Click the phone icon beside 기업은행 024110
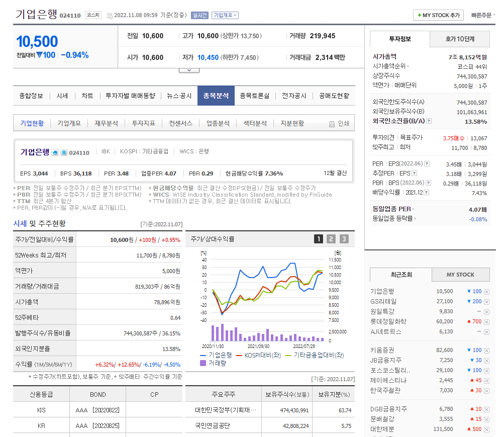The width and height of the screenshot is (504, 437). pyautogui.click(x=64, y=152)
